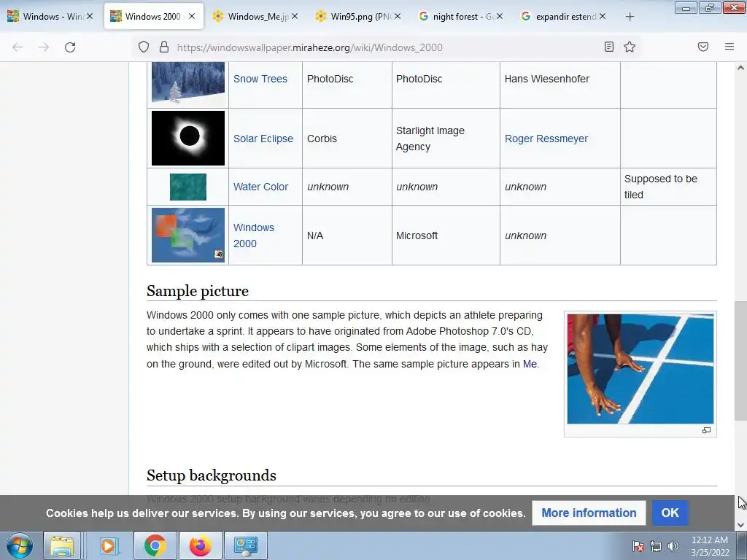Save page to Pocket
The width and height of the screenshot is (747, 560).
(703, 47)
